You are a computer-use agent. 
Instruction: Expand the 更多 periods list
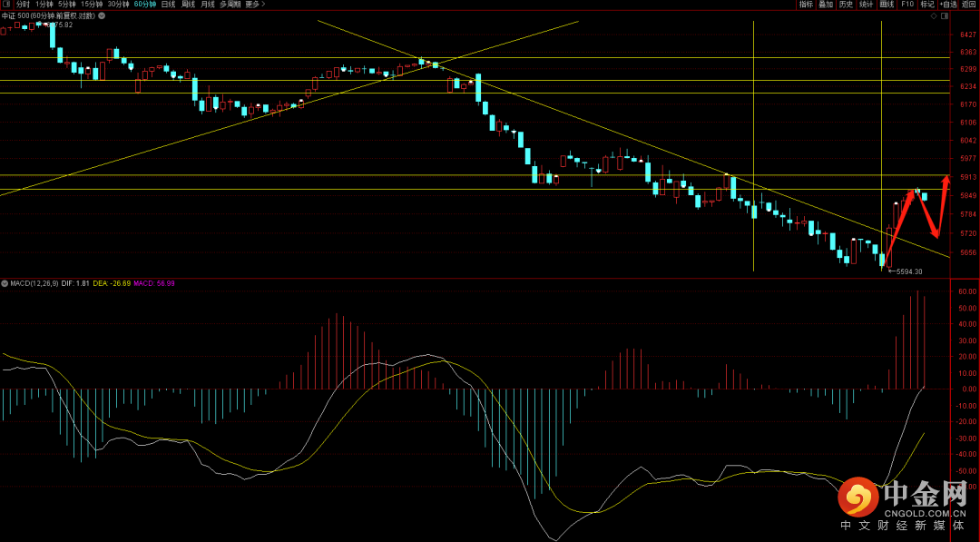coord(256,5)
